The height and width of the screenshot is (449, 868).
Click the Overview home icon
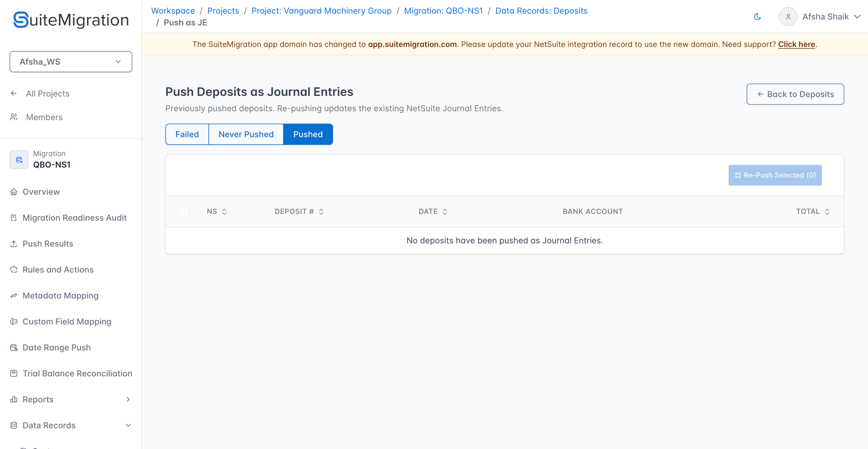click(x=14, y=192)
